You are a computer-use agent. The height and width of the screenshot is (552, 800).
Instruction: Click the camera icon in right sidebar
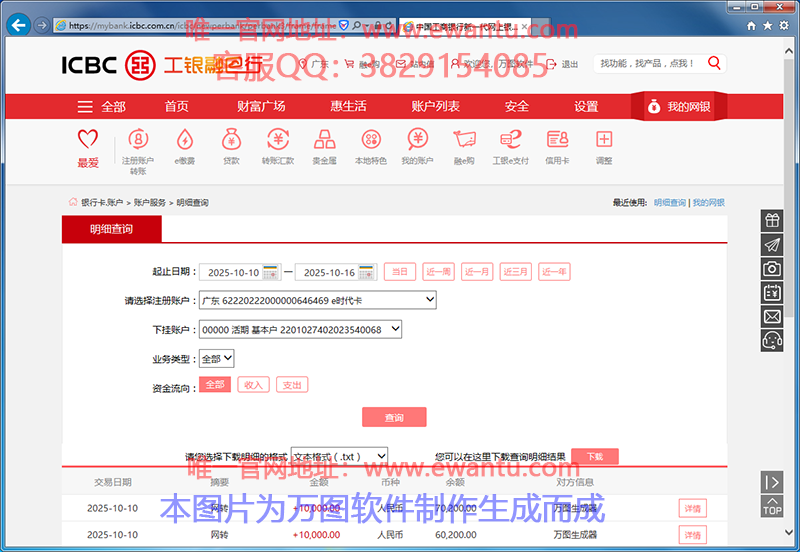[772, 268]
